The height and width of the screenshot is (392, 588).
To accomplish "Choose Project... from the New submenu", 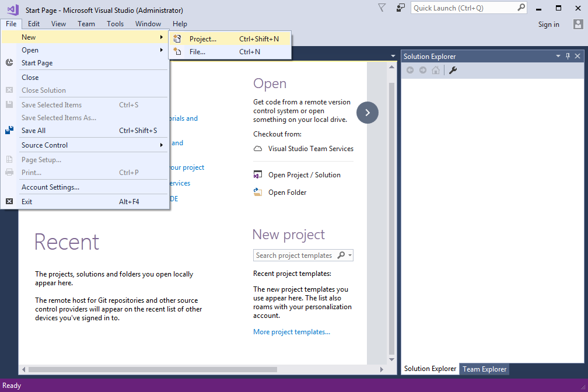I will click(230, 38).
